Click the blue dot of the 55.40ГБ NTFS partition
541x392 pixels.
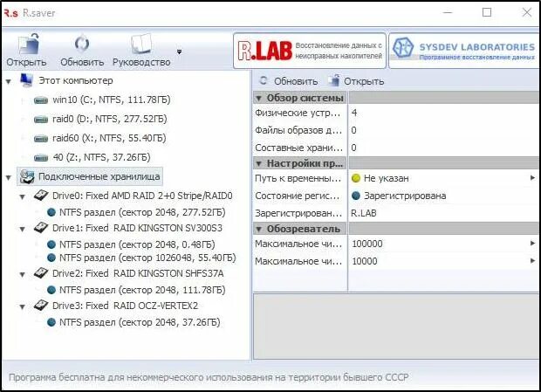click(51, 258)
